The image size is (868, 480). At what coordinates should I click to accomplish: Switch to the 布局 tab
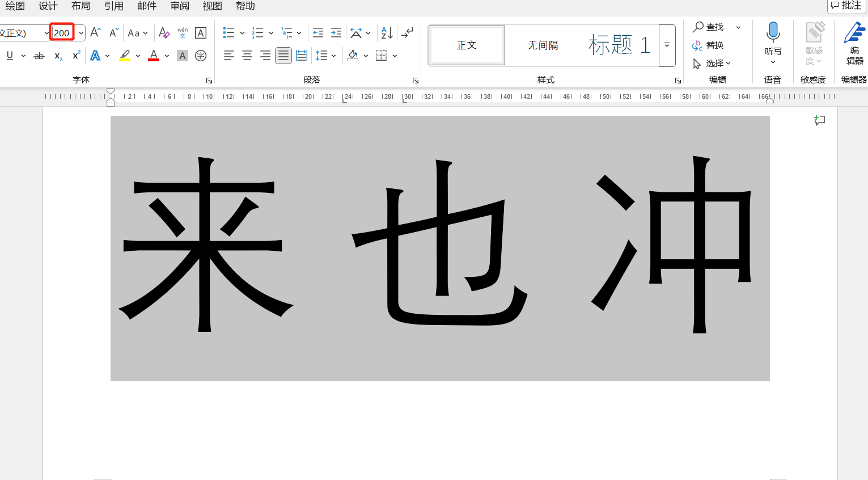(81, 6)
